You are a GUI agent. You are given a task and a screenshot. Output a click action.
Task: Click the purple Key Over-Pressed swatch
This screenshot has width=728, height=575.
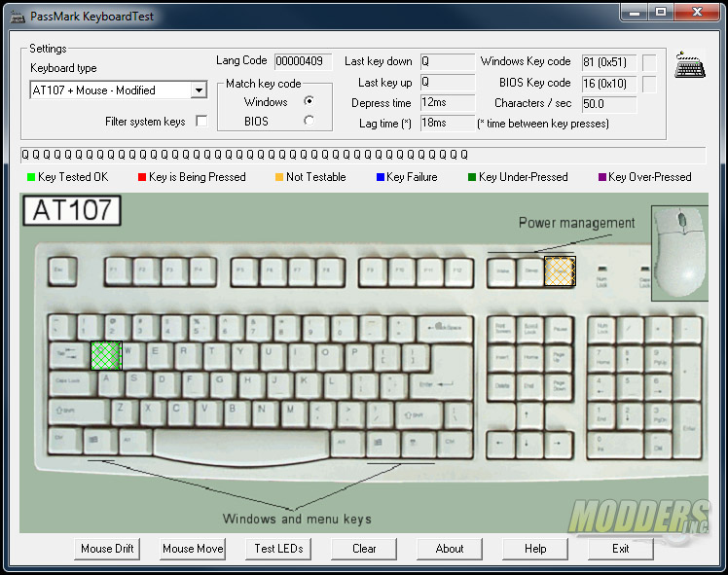602,177
